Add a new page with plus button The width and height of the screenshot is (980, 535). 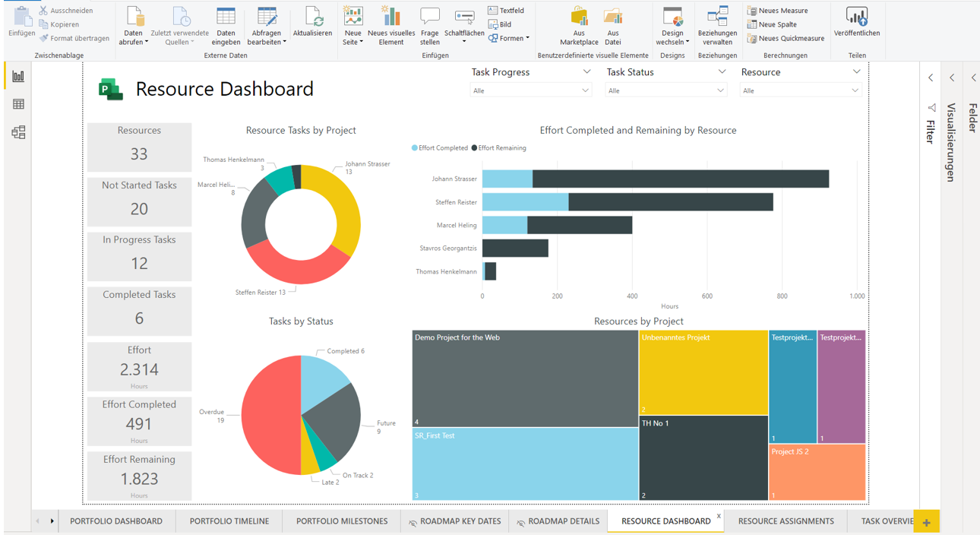926,522
